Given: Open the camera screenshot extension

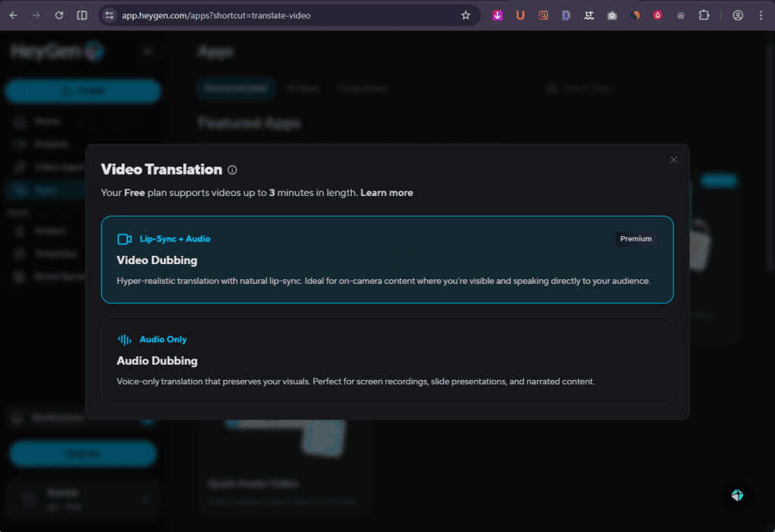Looking at the screenshot, I should tap(612, 15).
